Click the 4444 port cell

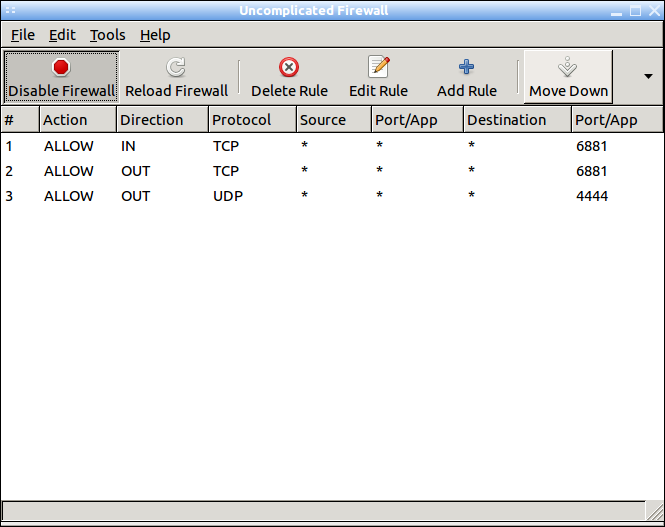point(592,196)
